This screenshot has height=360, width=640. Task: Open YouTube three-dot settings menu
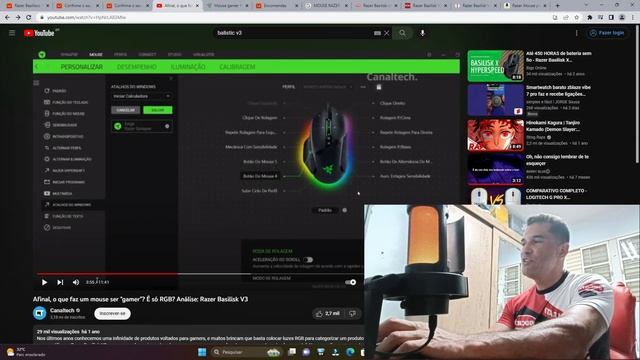(x=576, y=33)
